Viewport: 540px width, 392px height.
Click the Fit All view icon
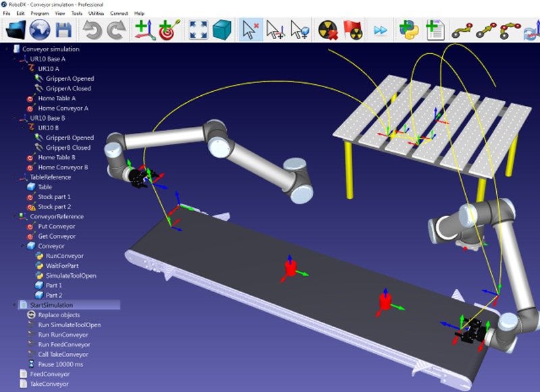point(198,30)
